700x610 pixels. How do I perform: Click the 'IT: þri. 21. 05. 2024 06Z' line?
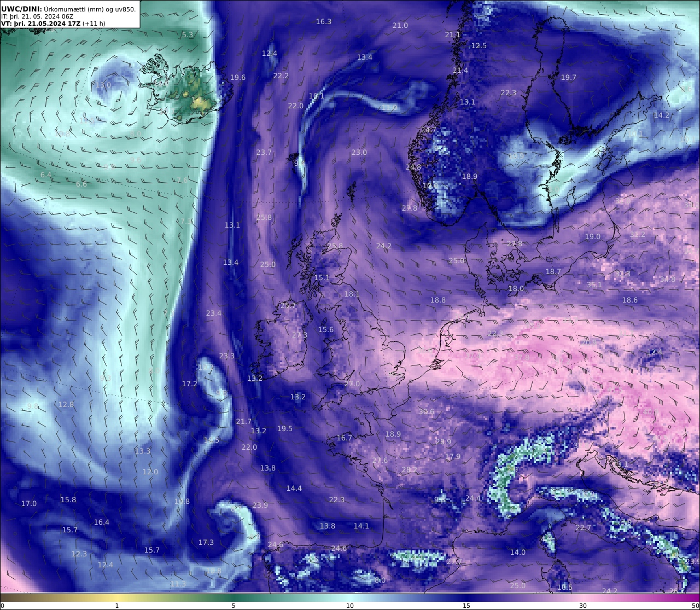[37, 16]
